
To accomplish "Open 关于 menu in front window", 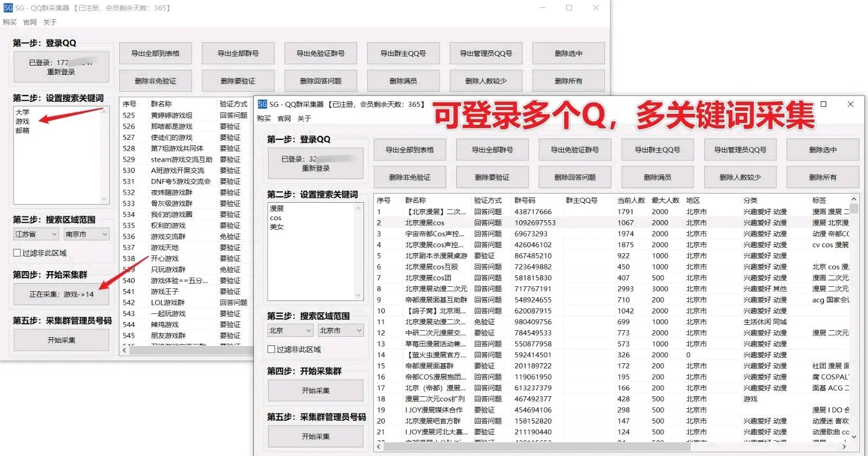I will (x=304, y=118).
